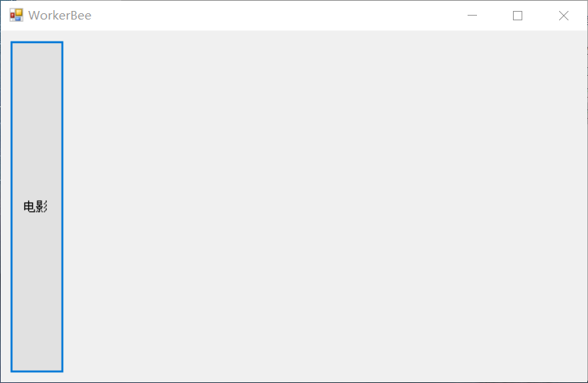Click the WorkerBee title text
This screenshot has height=383, width=588.
(59, 16)
